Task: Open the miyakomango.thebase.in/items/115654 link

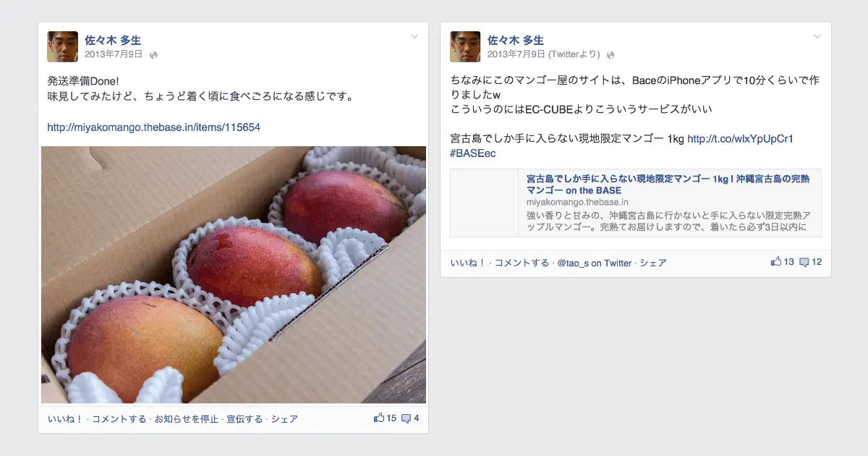Action: pos(153,127)
